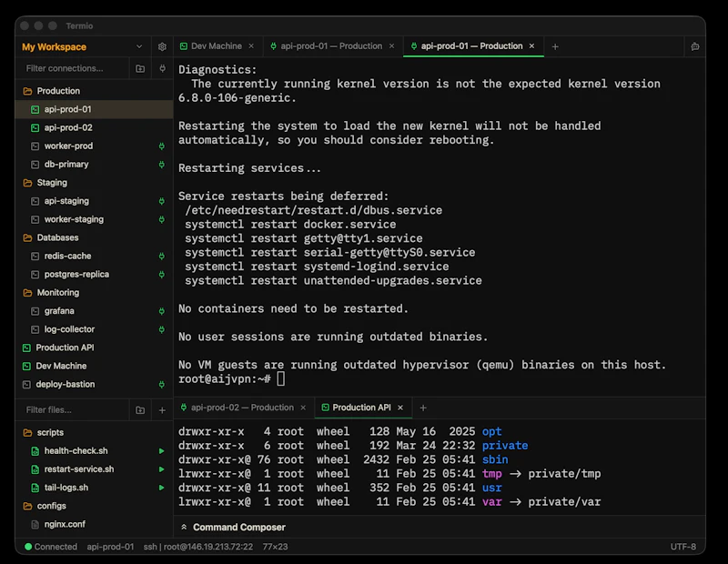The image size is (728, 564).
Task: Click ssh root@146.19.213.72:22 in status bar
Action: pos(198,547)
